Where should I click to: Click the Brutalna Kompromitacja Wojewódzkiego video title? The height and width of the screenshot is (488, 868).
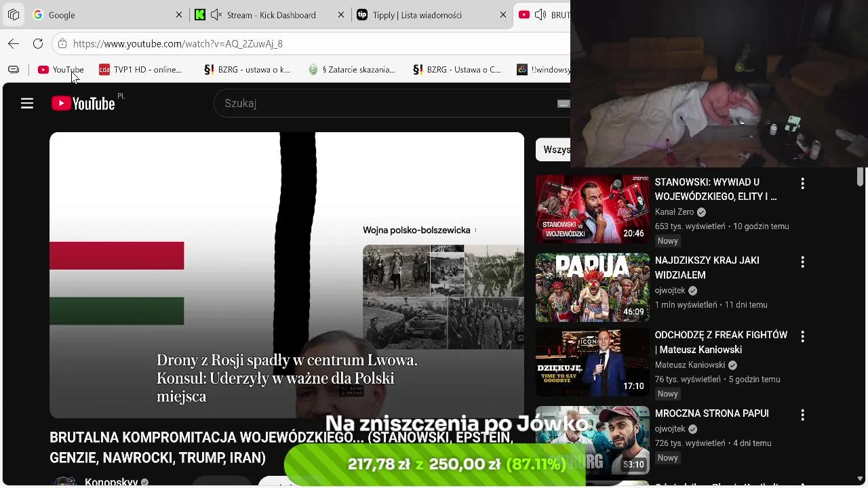[x=281, y=448]
